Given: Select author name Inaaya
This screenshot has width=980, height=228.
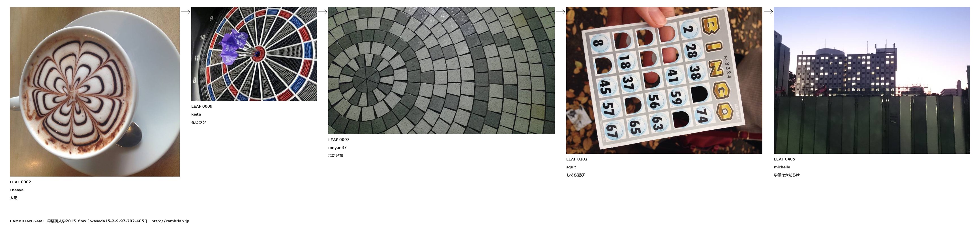Looking at the screenshot, I should (x=17, y=190).
